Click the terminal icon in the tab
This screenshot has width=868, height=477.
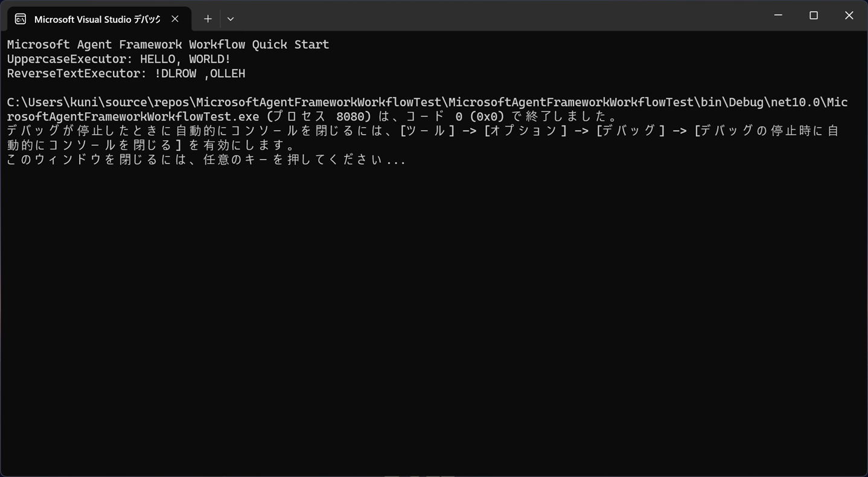click(x=21, y=19)
